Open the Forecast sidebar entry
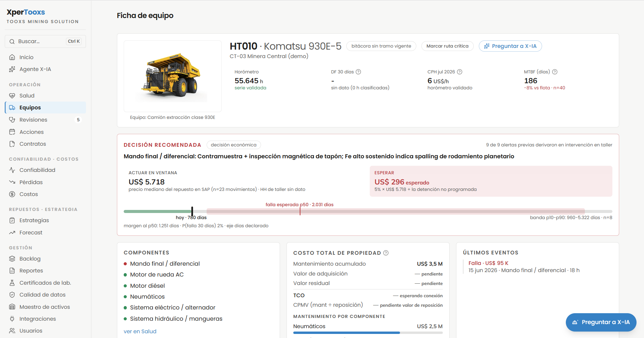Image resolution: width=644 pixels, height=338 pixels. click(x=45, y=233)
